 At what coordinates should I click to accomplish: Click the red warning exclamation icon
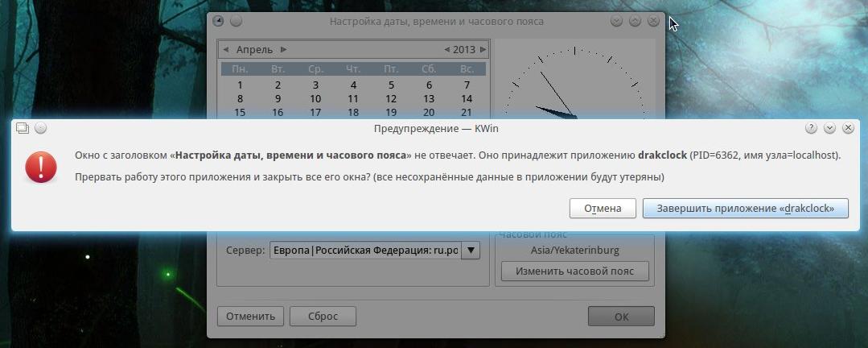coord(41,168)
